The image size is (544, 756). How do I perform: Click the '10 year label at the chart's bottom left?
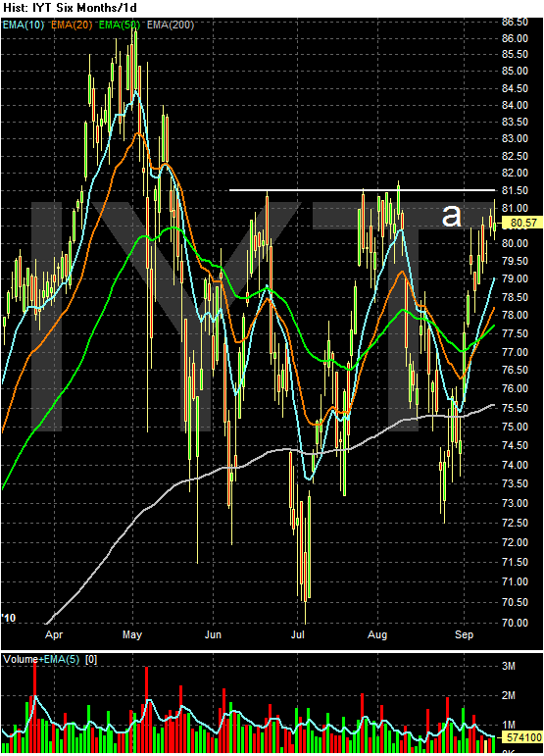(x=9, y=618)
